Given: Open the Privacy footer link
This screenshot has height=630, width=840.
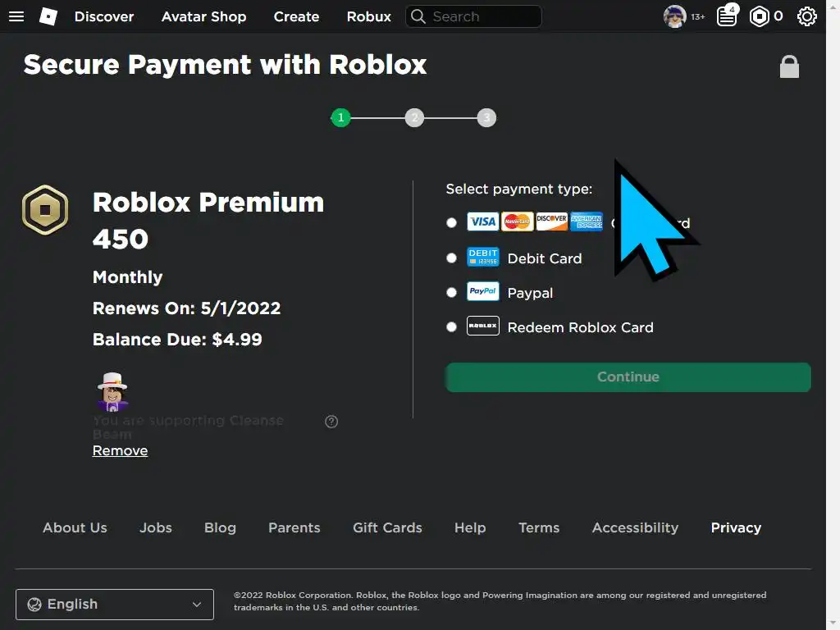Looking at the screenshot, I should tap(736, 527).
